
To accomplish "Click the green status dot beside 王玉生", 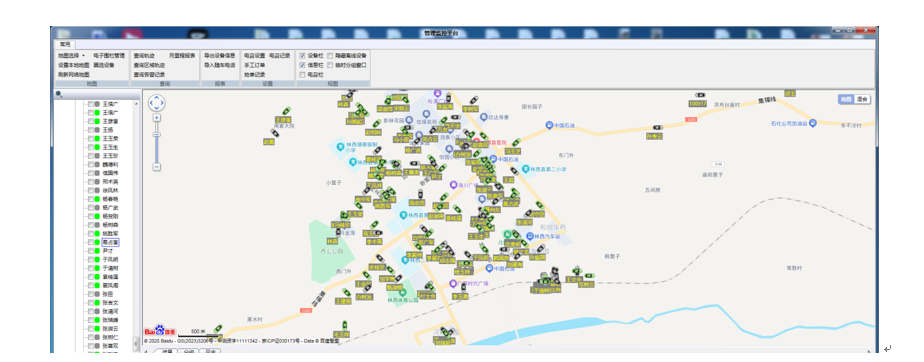I will click(x=97, y=147).
